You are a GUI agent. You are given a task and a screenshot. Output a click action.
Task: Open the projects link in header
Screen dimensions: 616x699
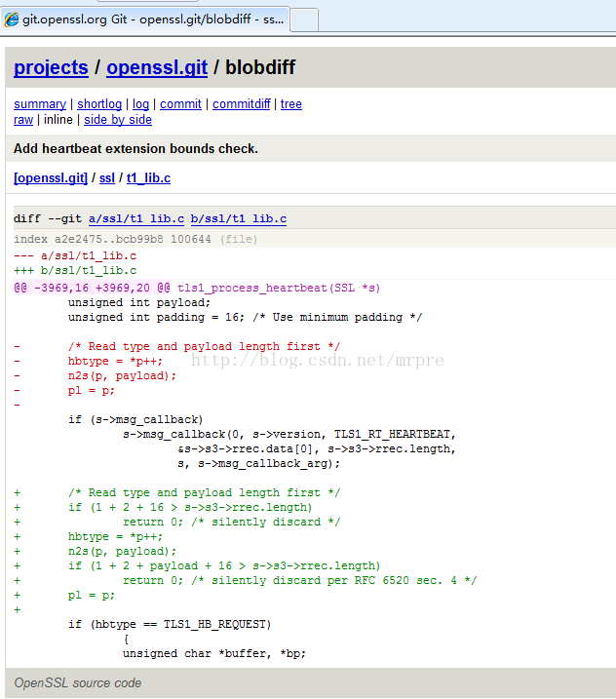pos(51,68)
